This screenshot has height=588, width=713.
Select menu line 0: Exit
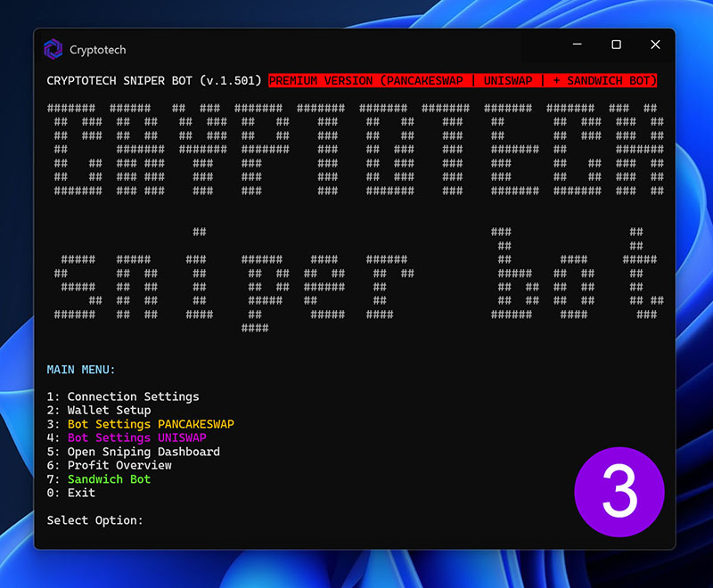coord(71,493)
